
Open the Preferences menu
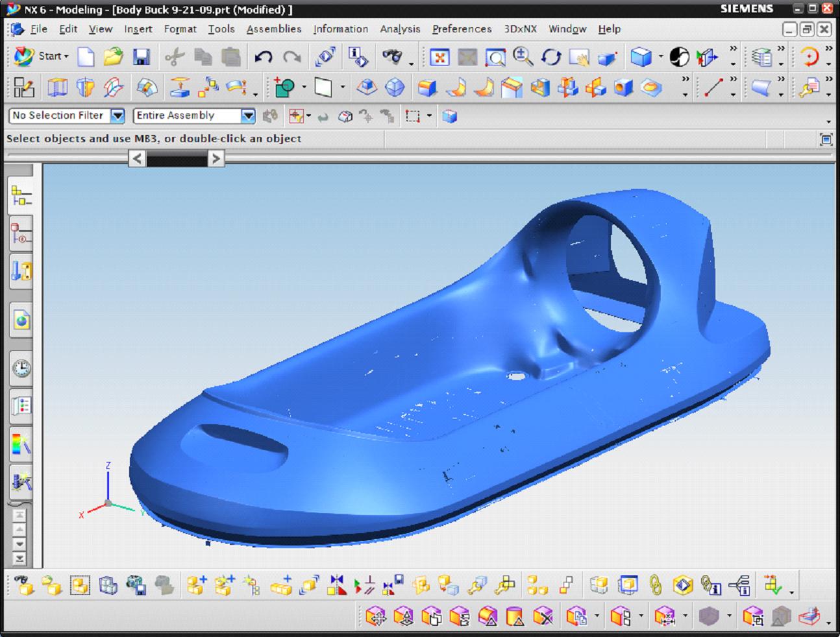(462, 29)
